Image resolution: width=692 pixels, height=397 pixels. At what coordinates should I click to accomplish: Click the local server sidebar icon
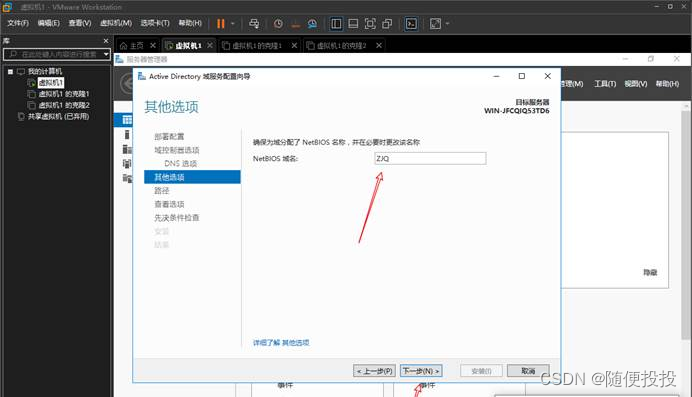[x=127, y=135]
